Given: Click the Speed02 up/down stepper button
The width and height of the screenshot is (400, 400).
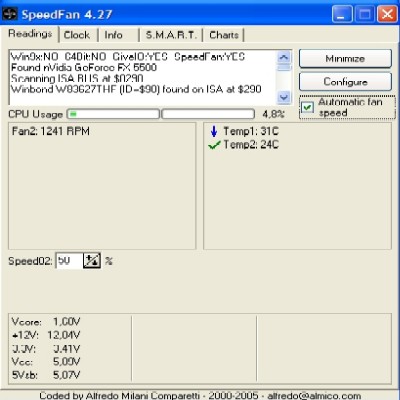Looking at the screenshot, I should pos(92,261).
